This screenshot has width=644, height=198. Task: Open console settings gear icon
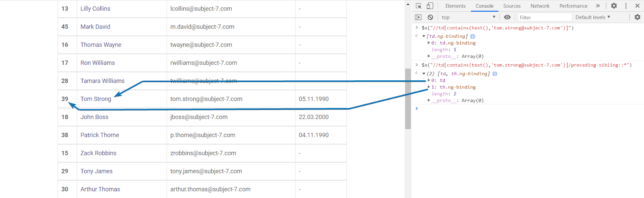tap(637, 17)
